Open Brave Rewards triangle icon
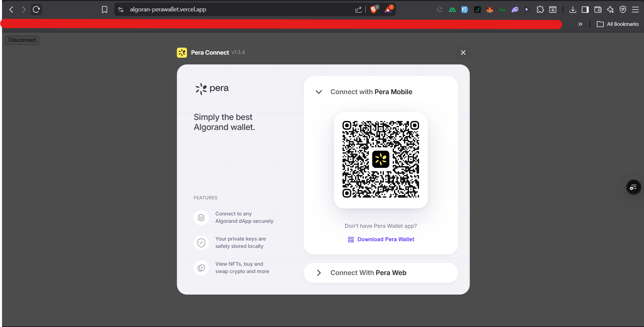 tap(388, 9)
